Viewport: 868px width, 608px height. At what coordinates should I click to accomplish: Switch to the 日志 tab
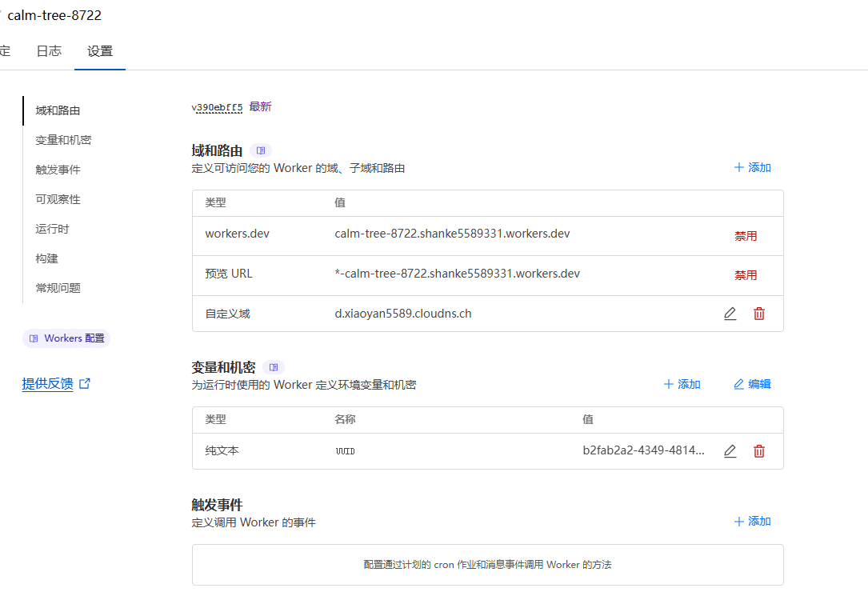(49, 51)
